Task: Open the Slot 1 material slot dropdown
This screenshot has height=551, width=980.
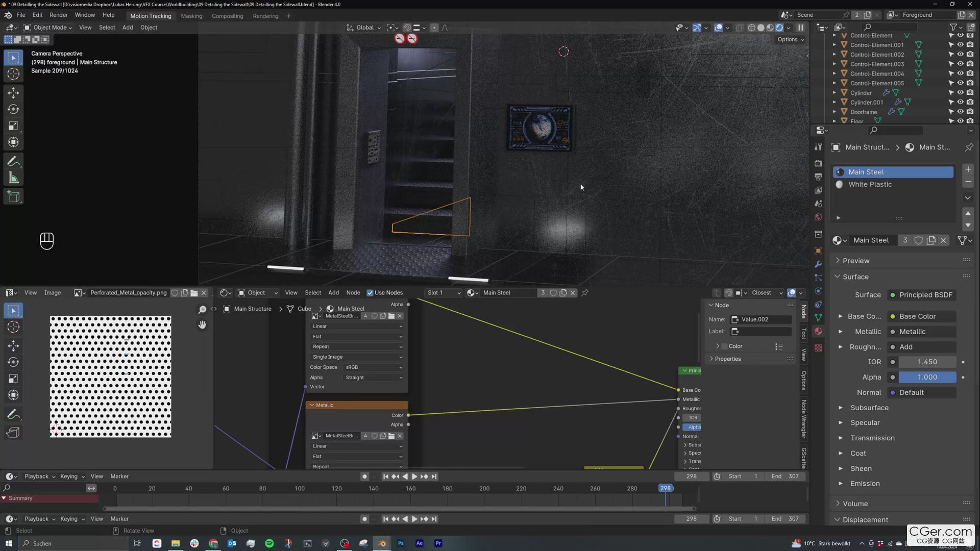Action: [443, 293]
